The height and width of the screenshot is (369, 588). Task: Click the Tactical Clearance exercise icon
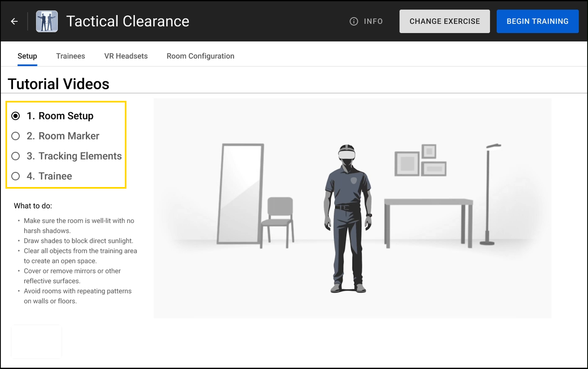click(47, 21)
